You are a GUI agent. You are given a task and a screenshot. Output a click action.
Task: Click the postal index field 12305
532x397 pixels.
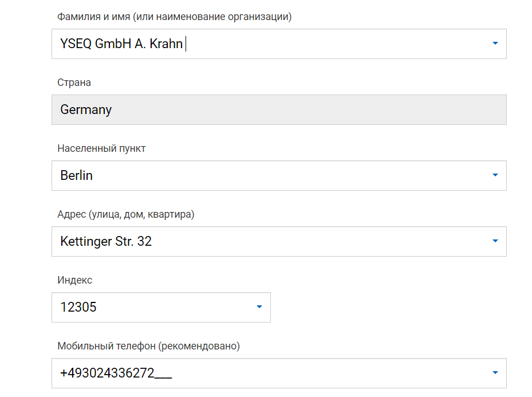click(x=161, y=307)
